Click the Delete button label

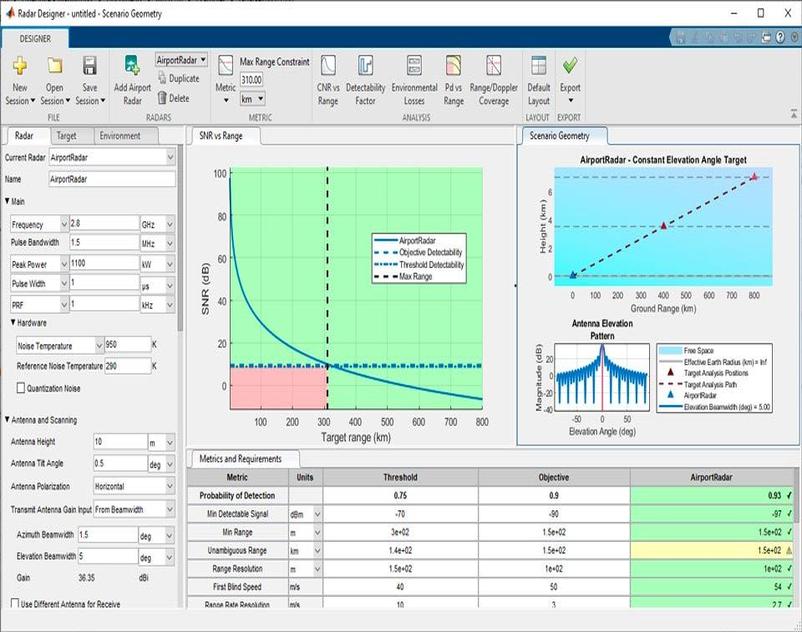[x=179, y=98]
